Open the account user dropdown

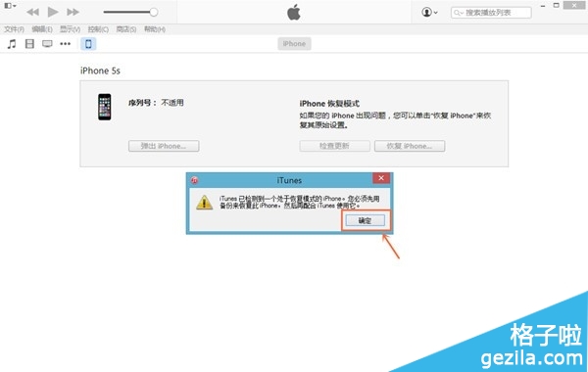(x=429, y=12)
